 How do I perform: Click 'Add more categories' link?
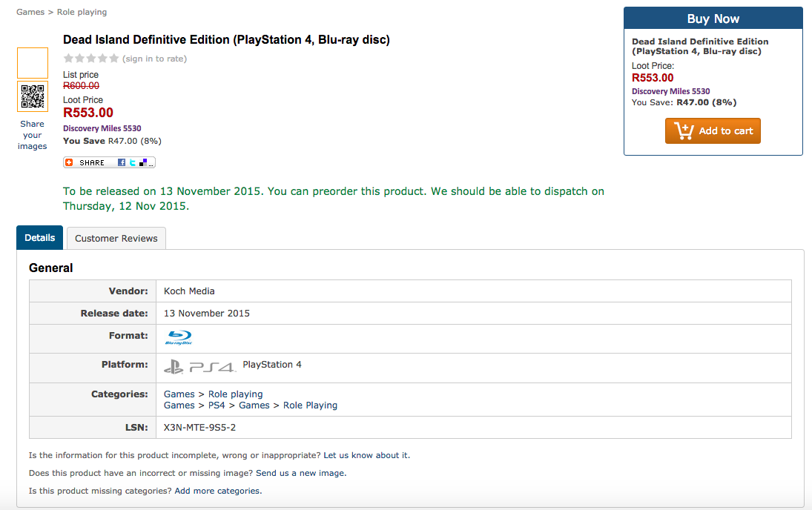217,491
